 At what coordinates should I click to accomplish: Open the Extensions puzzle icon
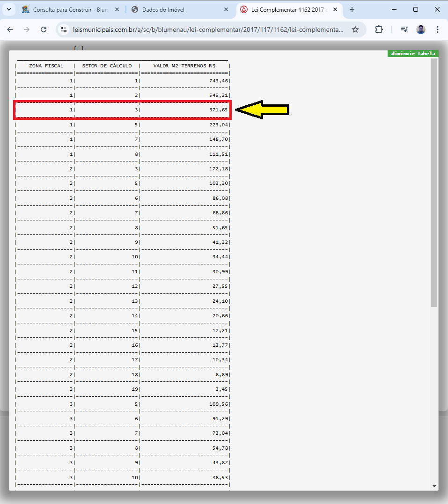click(379, 29)
